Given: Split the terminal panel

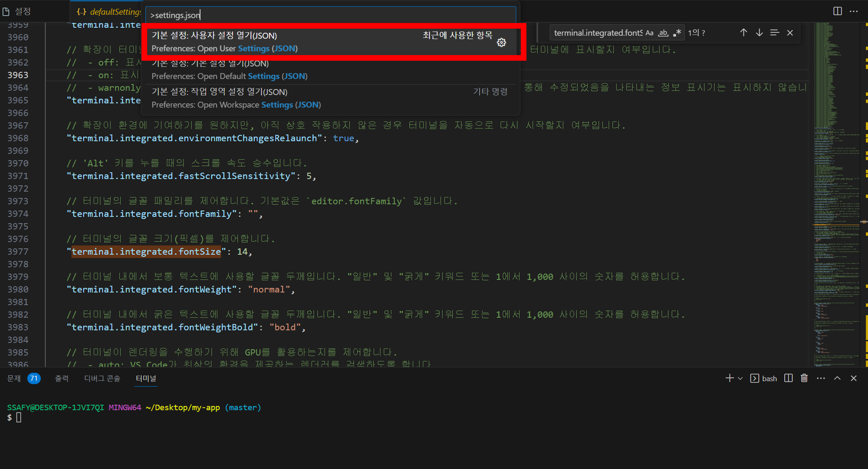Looking at the screenshot, I should (x=789, y=378).
